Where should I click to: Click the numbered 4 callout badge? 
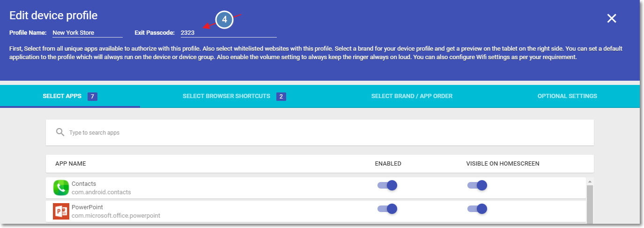pyautogui.click(x=224, y=20)
